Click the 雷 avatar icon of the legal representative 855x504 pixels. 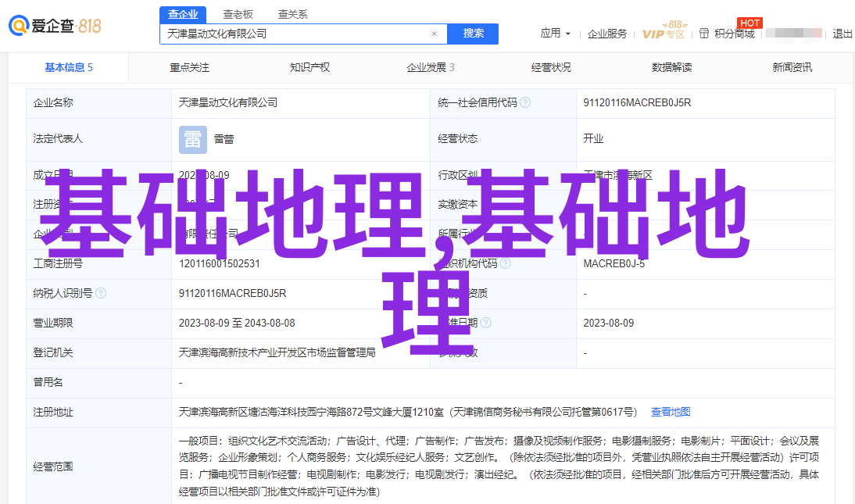193,140
